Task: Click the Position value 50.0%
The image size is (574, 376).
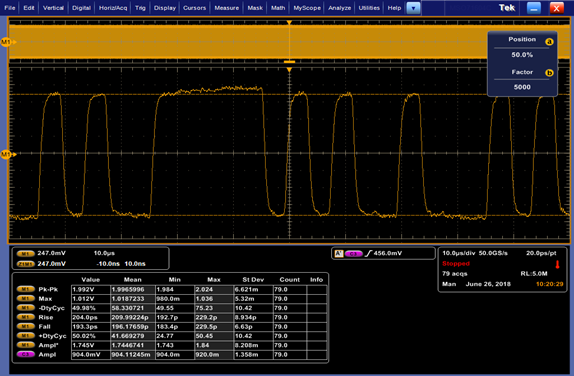Action: [522, 55]
